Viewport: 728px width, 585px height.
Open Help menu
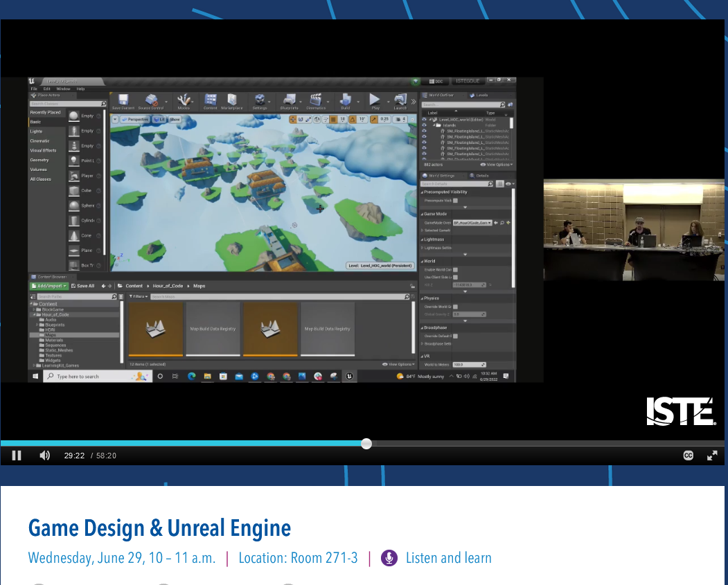tap(80, 89)
